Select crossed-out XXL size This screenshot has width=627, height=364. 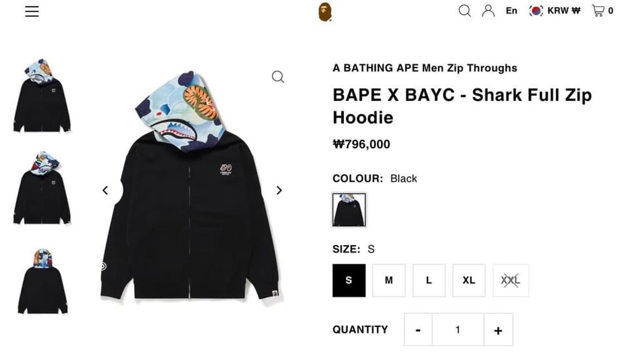click(511, 280)
